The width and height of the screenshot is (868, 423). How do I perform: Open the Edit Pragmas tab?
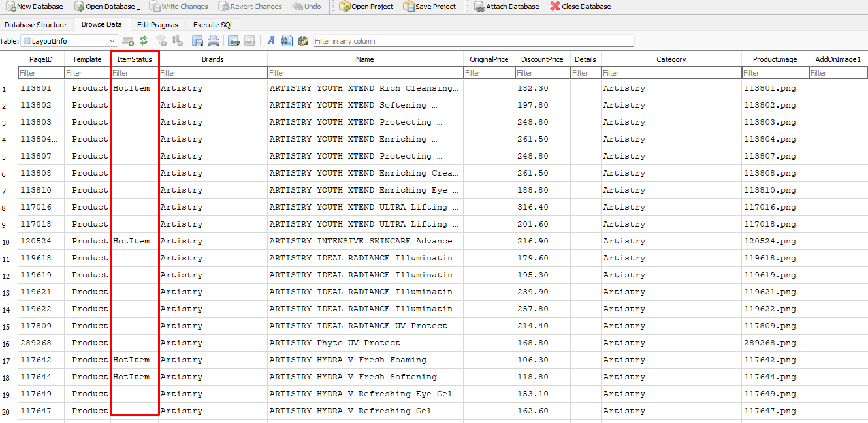click(157, 25)
